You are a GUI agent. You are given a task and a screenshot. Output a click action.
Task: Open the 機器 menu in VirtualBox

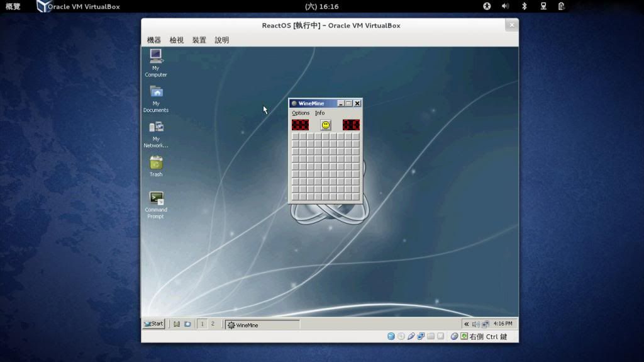click(x=154, y=40)
